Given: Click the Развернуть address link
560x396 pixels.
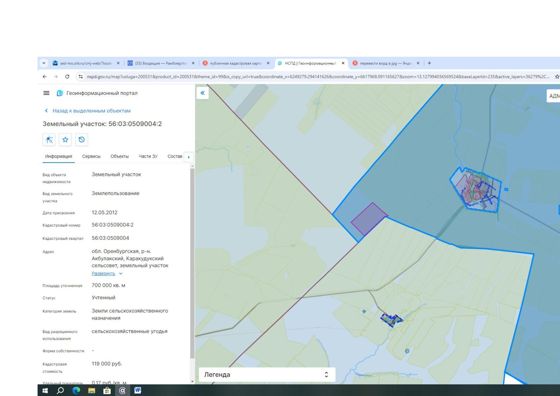Looking at the screenshot, I should coord(103,274).
